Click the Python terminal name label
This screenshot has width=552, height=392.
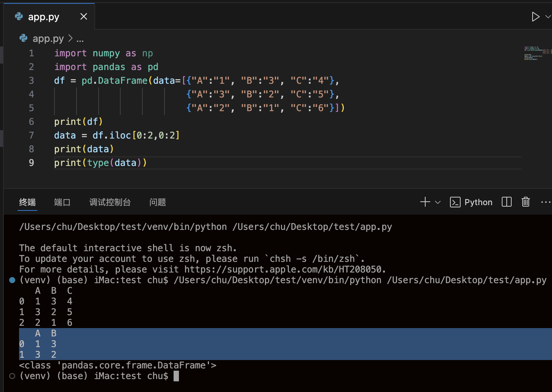(x=478, y=202)
